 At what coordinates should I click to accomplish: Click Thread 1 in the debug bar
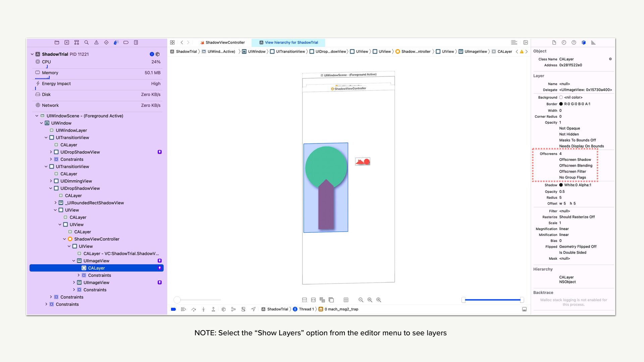(x=303, y=309)
